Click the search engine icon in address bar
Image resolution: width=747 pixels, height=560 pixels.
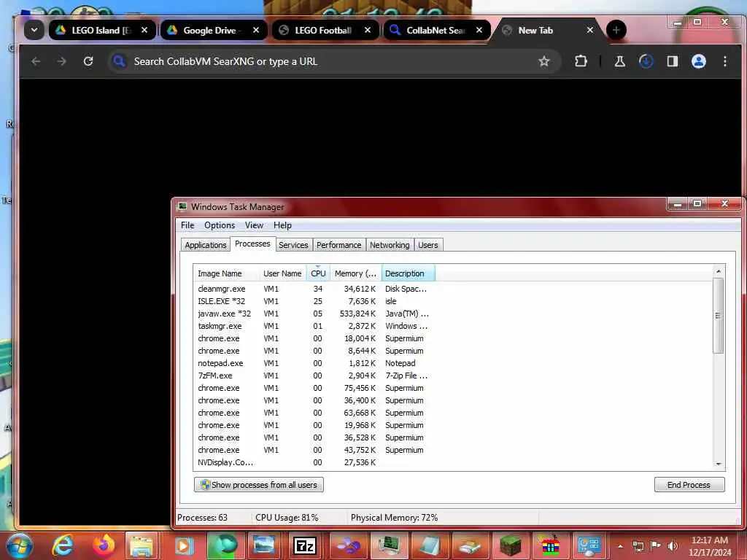[119, 61]
